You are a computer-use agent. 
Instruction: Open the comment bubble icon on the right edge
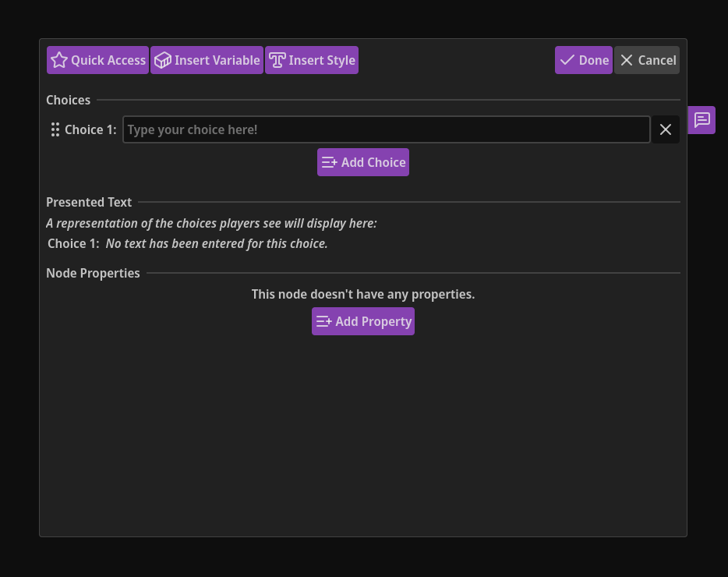[x=701, y=119]
